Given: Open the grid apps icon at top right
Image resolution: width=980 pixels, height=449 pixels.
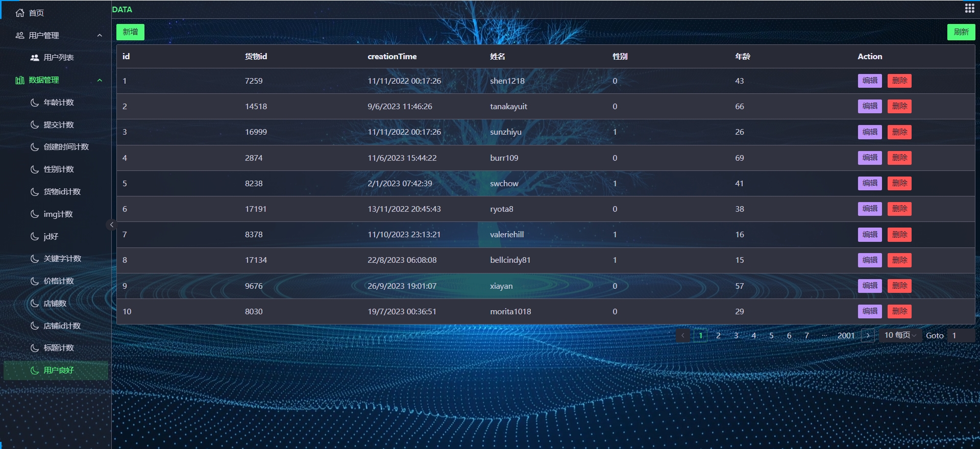Looking at the screenshot, I should point(969,8).
